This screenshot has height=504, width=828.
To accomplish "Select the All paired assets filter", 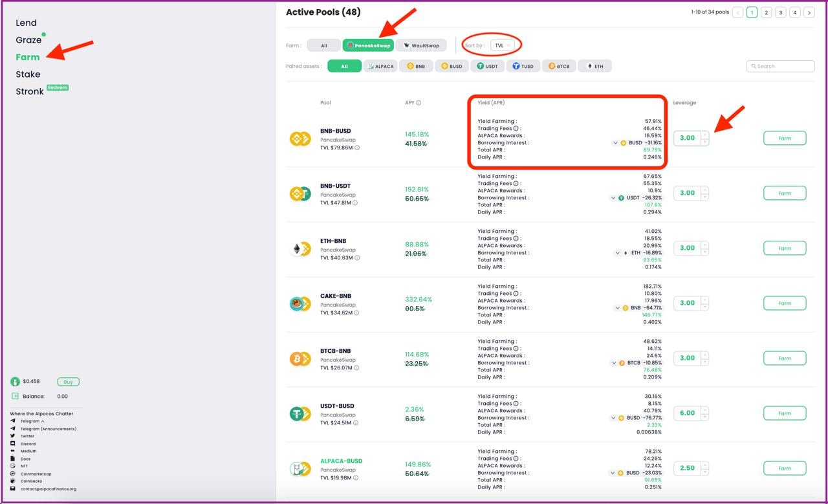I will [x=344, y=66].
